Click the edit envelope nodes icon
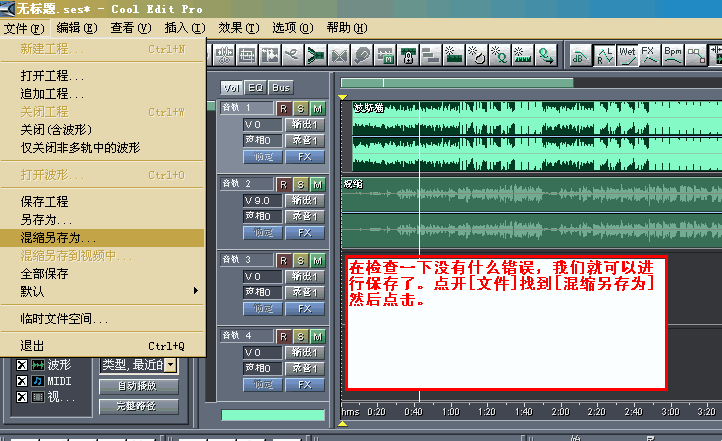 tap(696, 56)
